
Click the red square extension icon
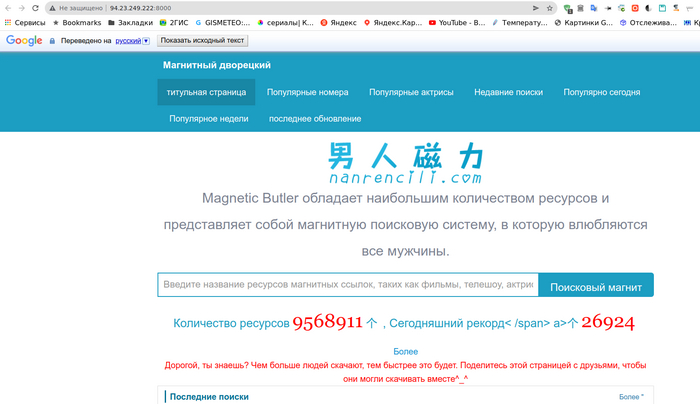tap(635, 8)
